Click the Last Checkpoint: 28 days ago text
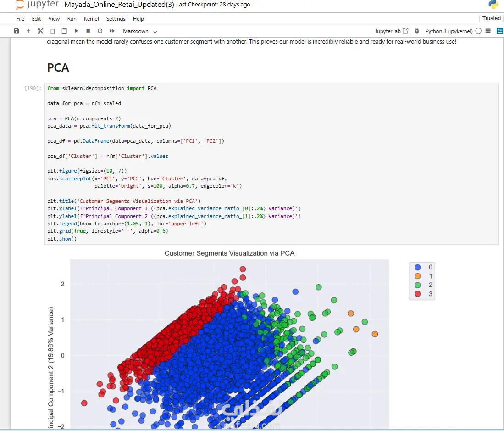The width and height of the screenshot is (504, 431). (213, 5)
